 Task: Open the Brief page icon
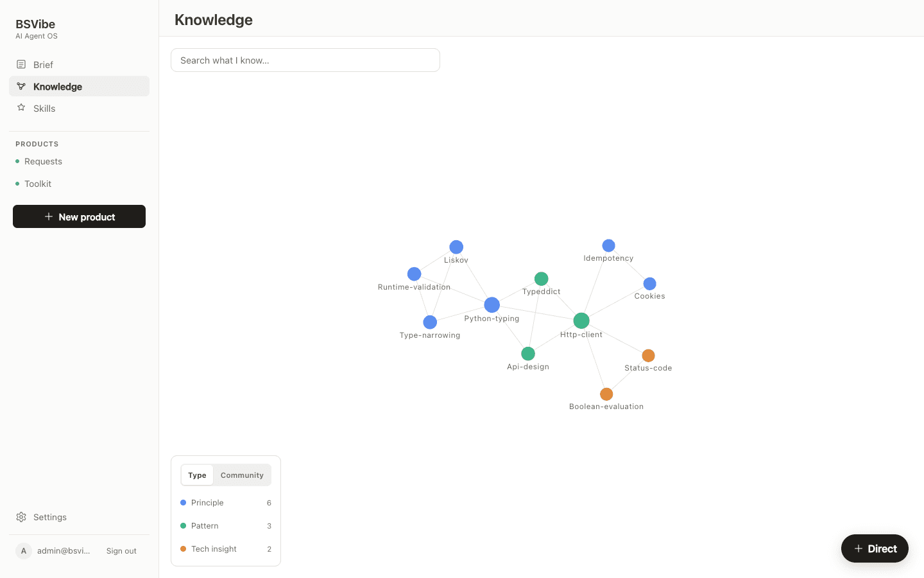[21, 64]
